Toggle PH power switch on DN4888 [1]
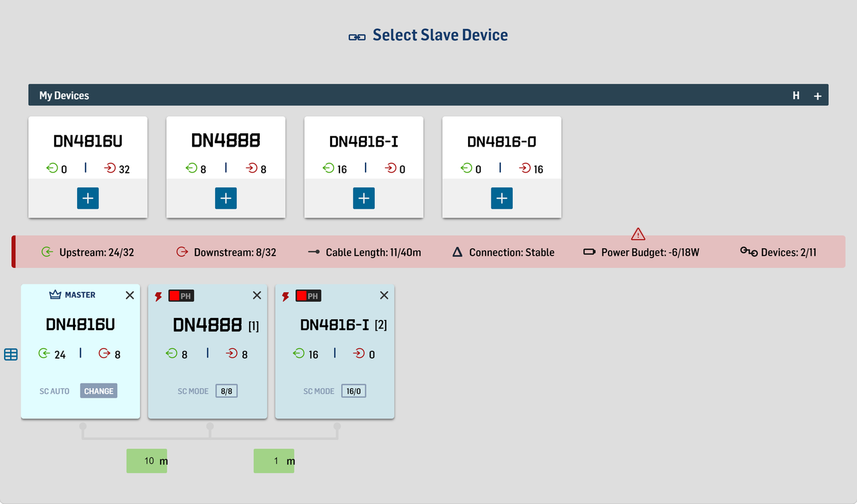 pos(181,296)
